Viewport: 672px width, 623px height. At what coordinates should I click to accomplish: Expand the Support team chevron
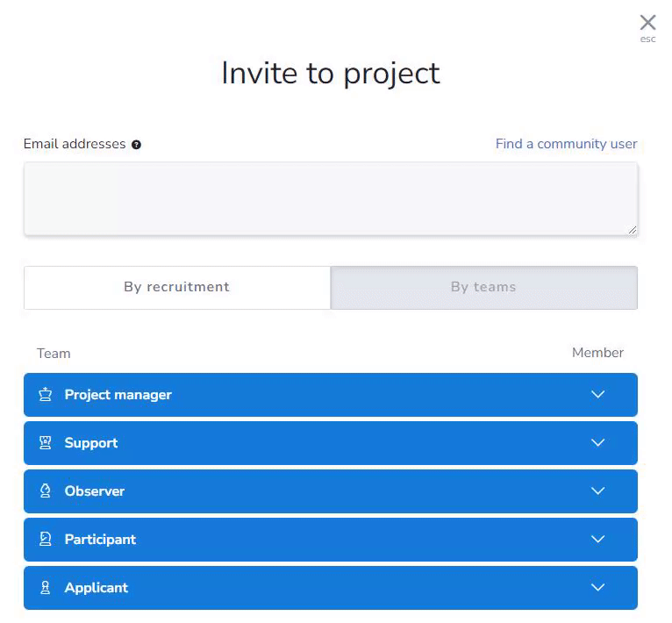point(597,442)
